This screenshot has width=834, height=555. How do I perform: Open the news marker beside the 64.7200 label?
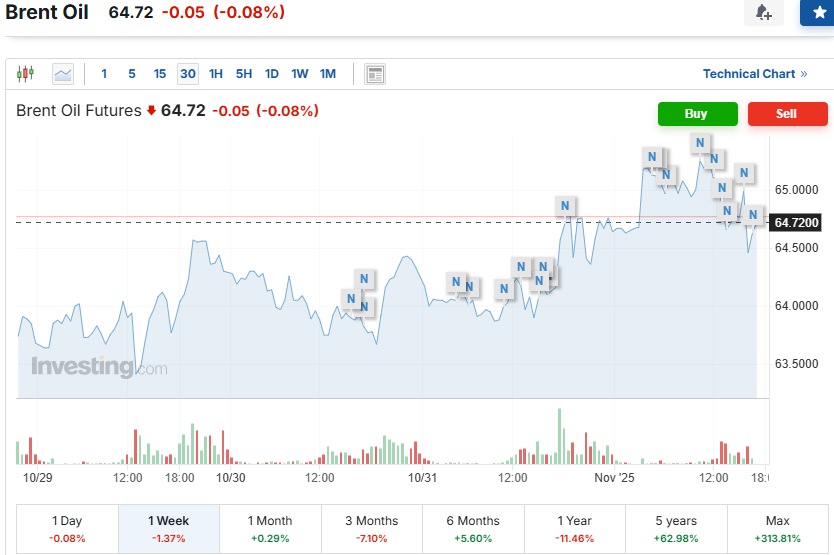[753, 214]
